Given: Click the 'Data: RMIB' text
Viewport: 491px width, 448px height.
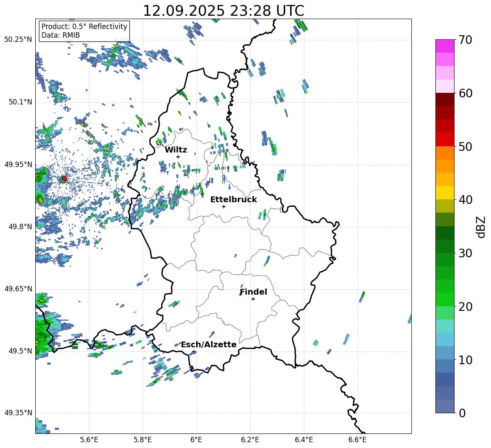Looking at the screenshot, I should [x=61, y=35].
